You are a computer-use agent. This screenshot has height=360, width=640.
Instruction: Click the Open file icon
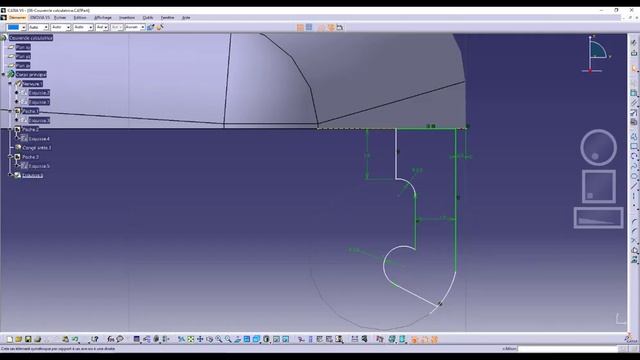(19, 339)
